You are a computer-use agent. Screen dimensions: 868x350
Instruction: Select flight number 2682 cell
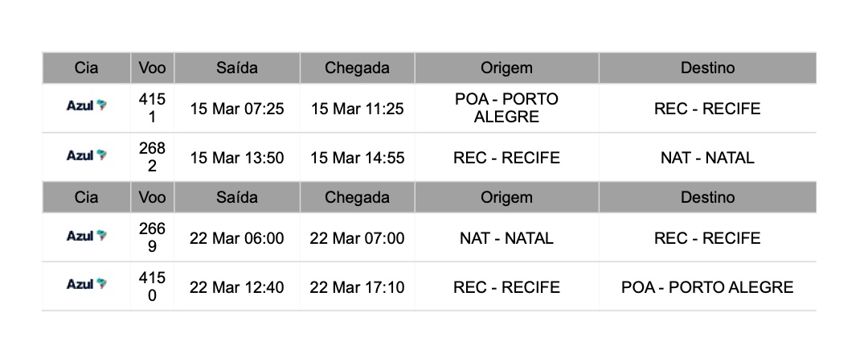152,157
